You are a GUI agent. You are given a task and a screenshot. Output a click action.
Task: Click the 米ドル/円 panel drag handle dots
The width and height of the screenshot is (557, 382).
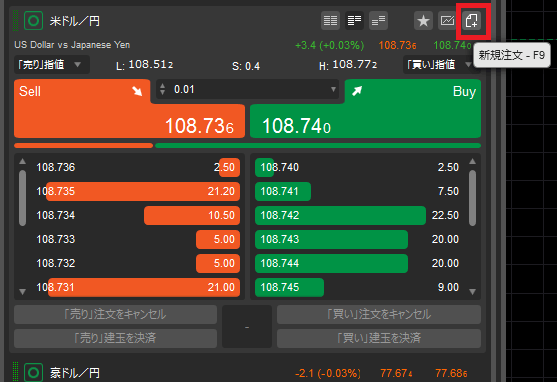15,21
